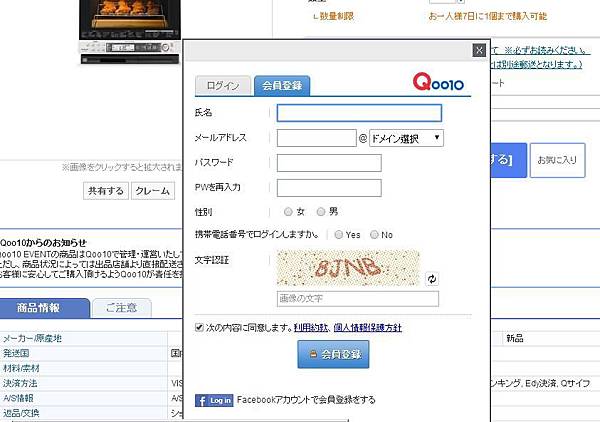Click the PWを再入力 field
The width and height of the screenshot is (600, 422).
pos(329,188)
